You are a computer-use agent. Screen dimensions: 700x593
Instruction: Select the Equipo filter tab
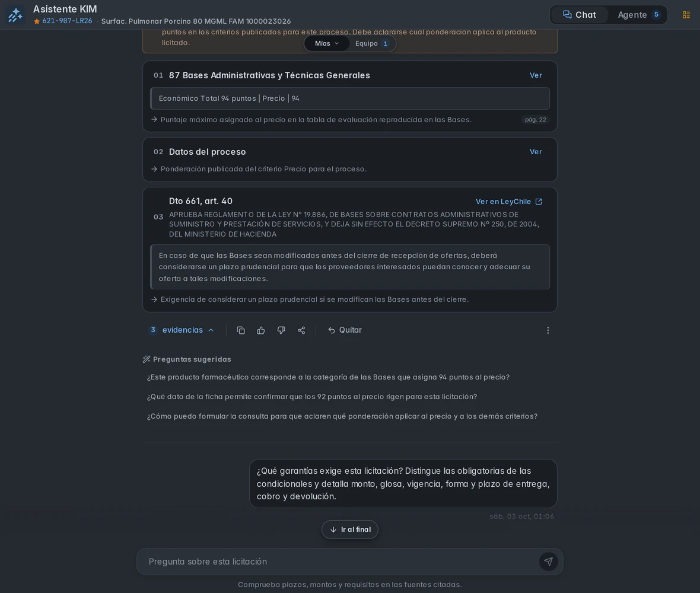[372, 43]
